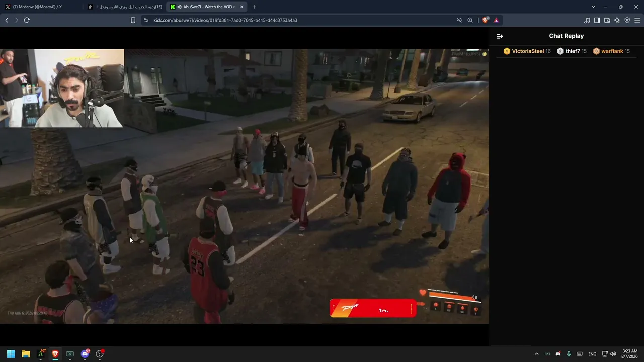Screen dimensions: 644x362
Task: Switch to the TikTok tab
Action: [x=124, y=7]
